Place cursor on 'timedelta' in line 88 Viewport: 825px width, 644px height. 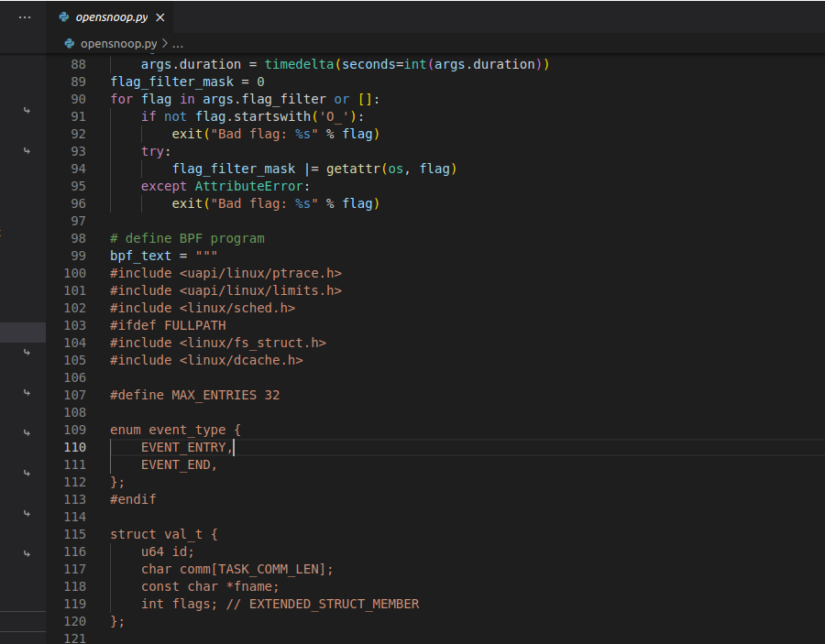point(299,65)
